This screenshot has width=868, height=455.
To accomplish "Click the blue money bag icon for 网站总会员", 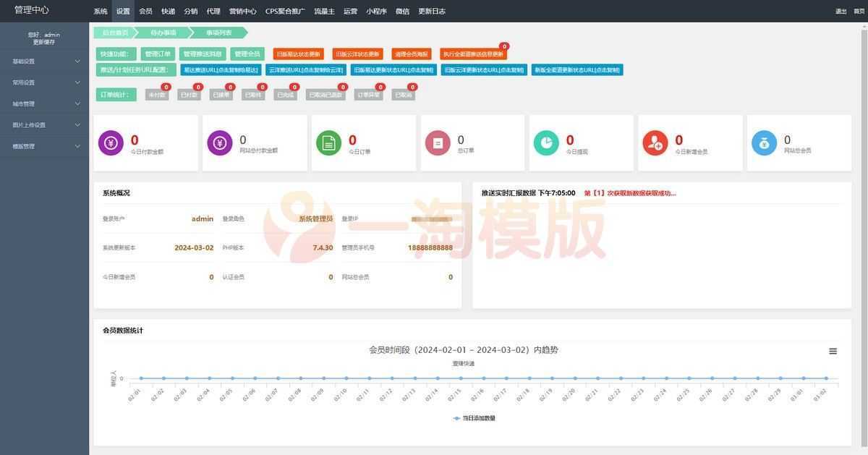I will [764, 143].
